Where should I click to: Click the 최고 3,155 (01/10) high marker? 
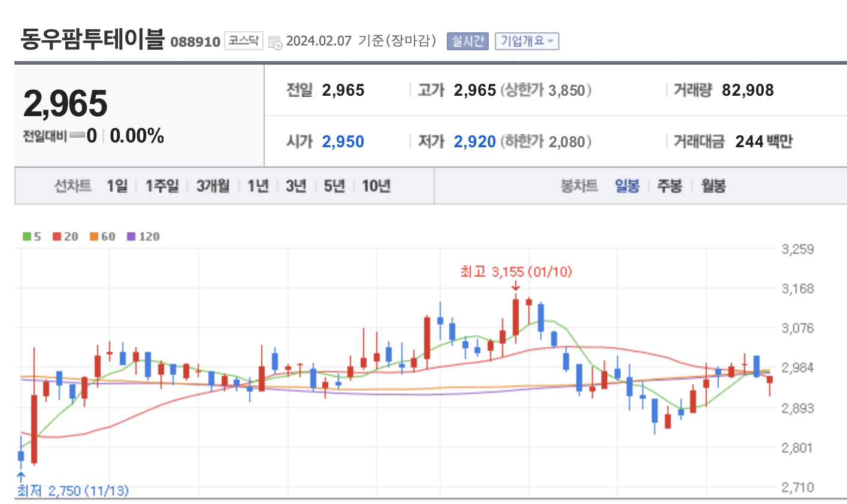[x=516, y=272]
